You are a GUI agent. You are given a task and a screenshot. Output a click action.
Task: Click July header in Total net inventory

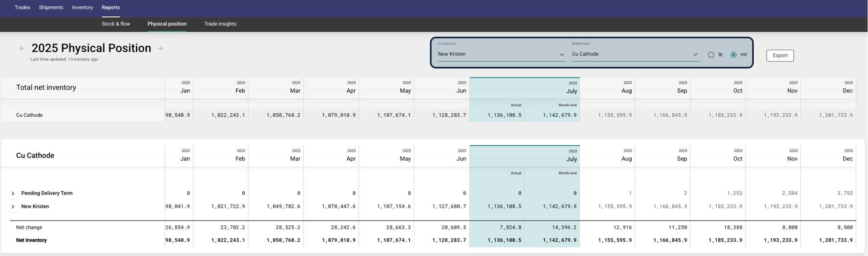(x=571, y=91)
